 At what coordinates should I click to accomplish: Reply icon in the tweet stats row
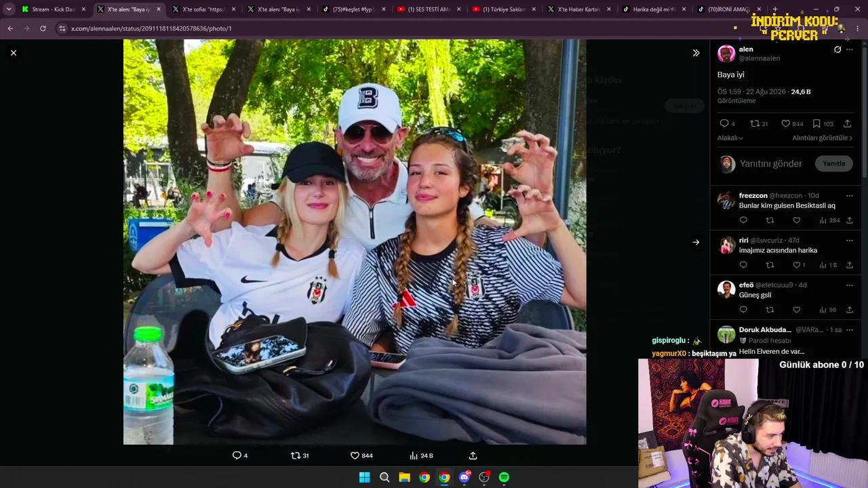[x=724, y=123]
